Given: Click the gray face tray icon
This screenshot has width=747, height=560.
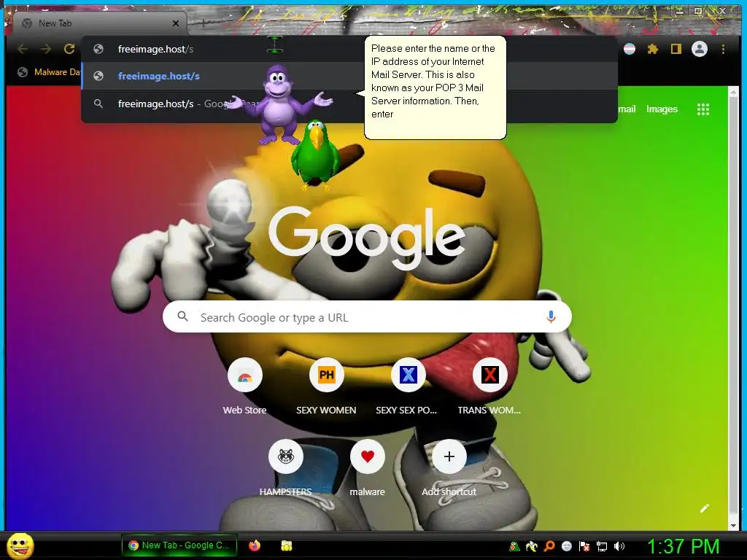Looking at the screenshot, I should (566, 546).
